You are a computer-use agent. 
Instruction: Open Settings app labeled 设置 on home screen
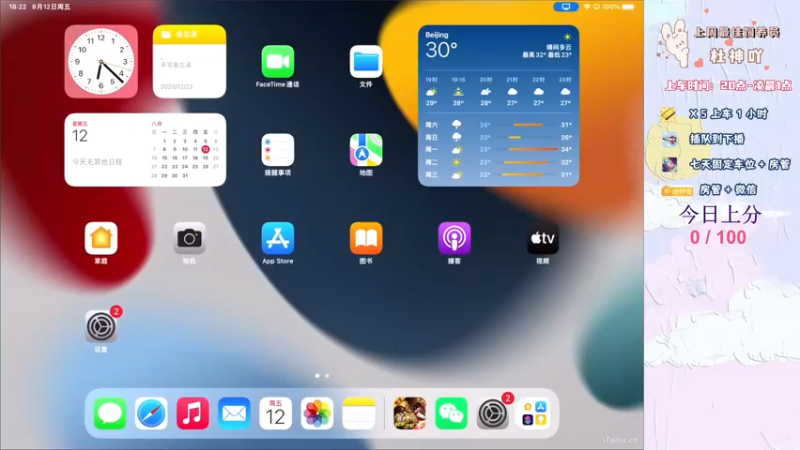101,327
